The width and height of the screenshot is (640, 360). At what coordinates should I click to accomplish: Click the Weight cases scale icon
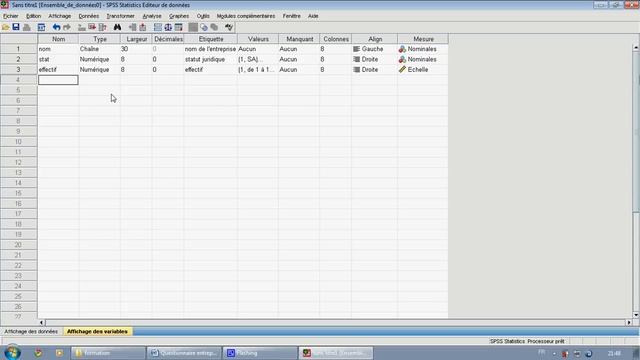[x=168, y=27]
